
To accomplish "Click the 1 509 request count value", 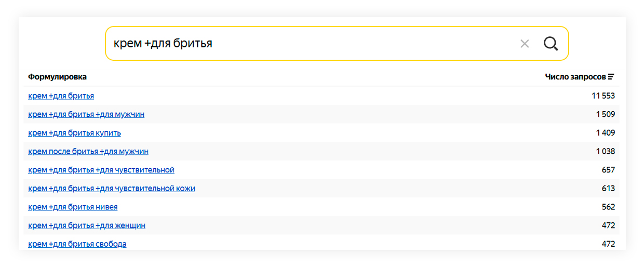I will (606, 114).
